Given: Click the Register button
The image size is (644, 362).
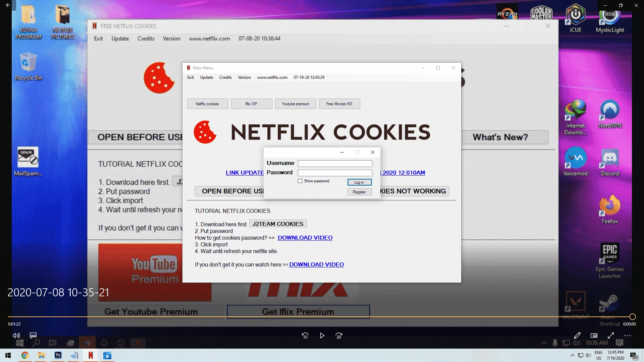Looking at the screenshot, I should point(359,192).
